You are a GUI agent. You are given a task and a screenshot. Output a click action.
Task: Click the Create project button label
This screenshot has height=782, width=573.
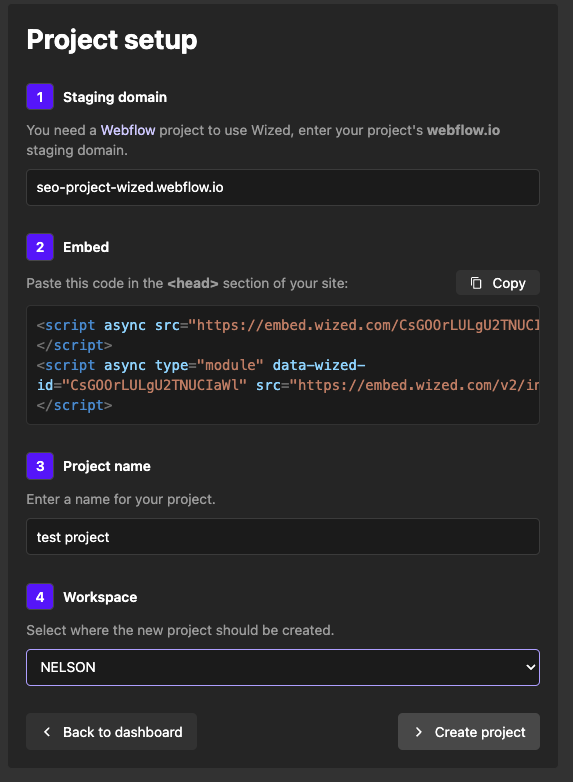tap(480, 732)
